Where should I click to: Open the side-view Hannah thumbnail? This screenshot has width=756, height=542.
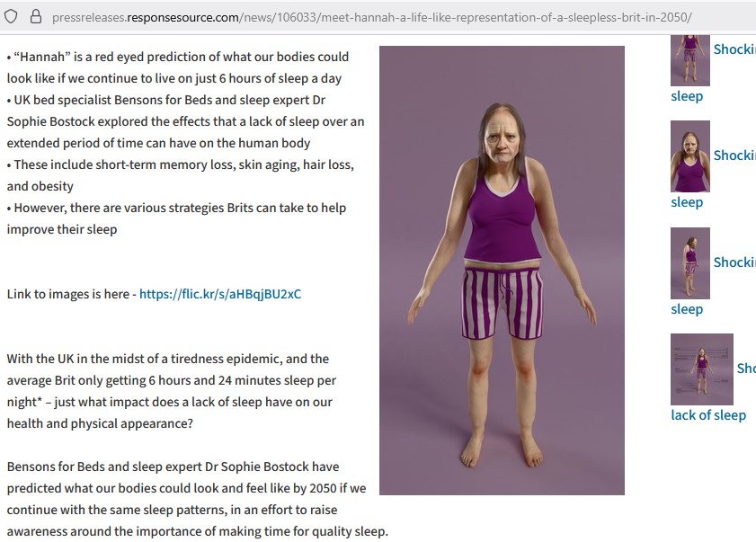[690, 263]
